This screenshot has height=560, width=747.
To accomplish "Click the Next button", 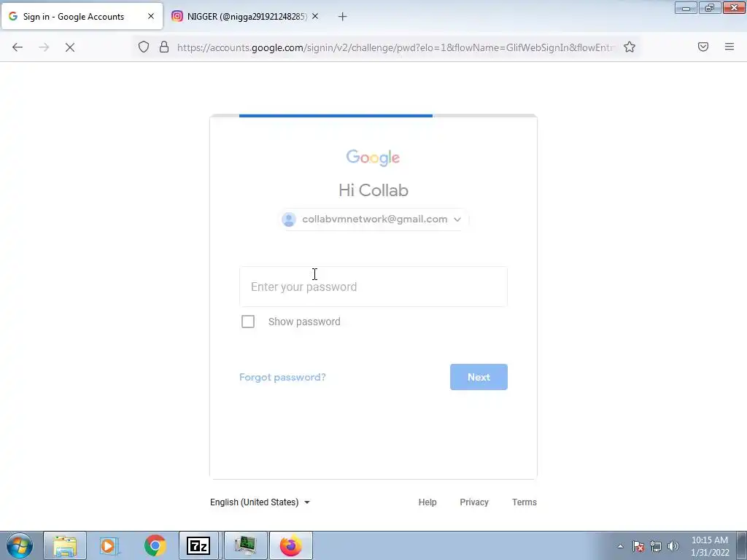I will tap(479, 377).
